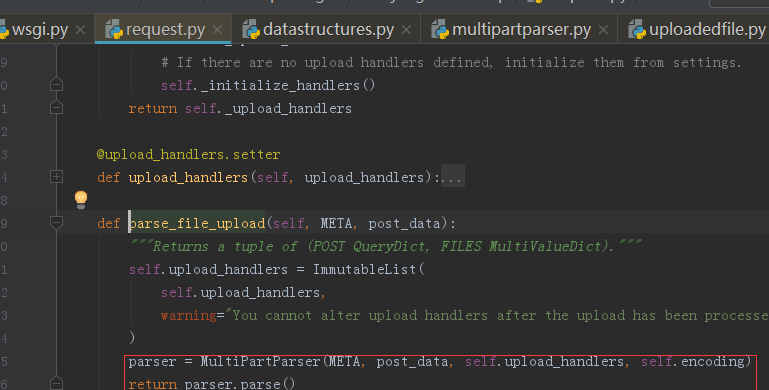Screen dimensions: 769x390
Task: Click the parse_file_upload function name
Action: [197, 224]
